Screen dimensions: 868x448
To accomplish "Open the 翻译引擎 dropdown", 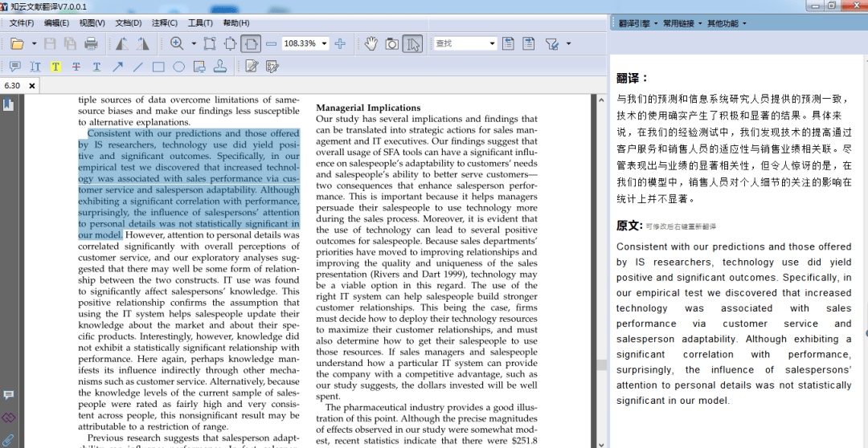I will pyautogui.click(x=638, y=23).
